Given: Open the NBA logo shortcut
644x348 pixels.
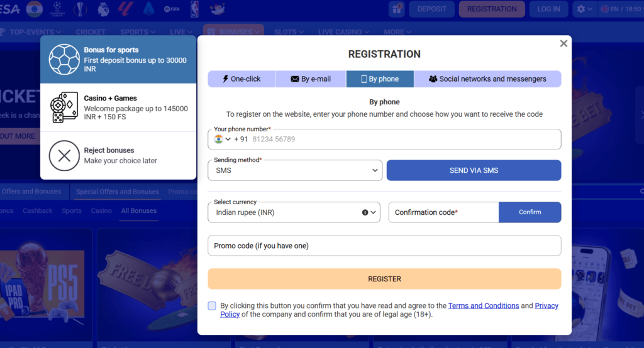Looking at the screenshot, I should [x=195, y=9].
